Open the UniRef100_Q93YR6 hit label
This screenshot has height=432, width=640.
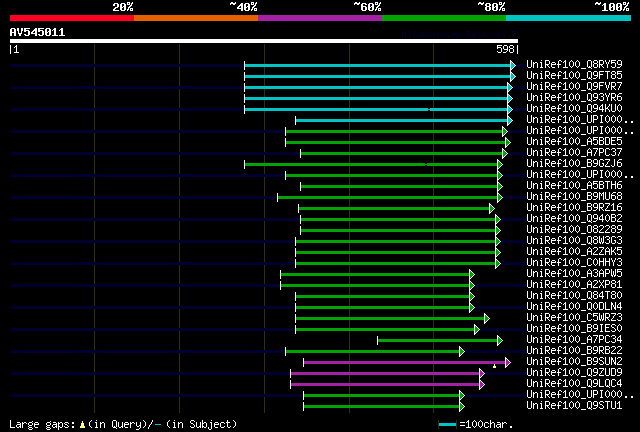[x=574, y=98]
